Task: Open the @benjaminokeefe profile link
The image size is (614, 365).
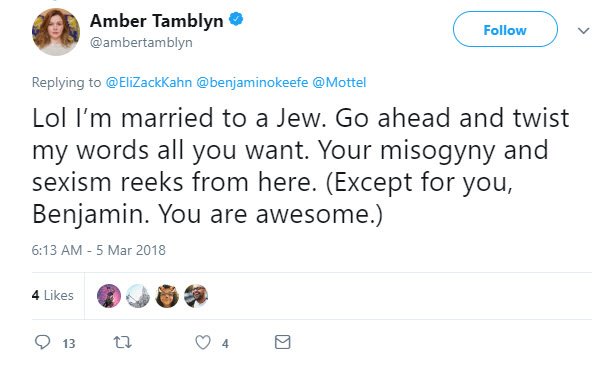Action: (x=252, y=83)
